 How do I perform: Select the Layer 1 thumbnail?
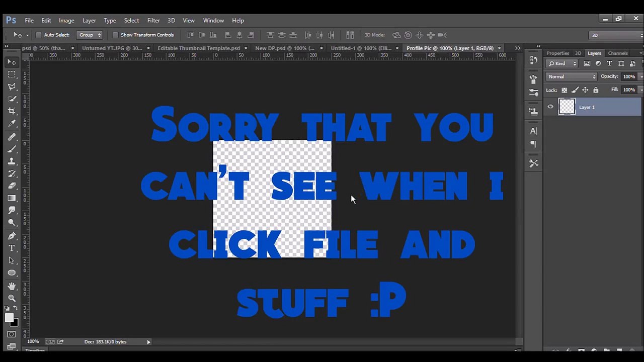[567, 107]
